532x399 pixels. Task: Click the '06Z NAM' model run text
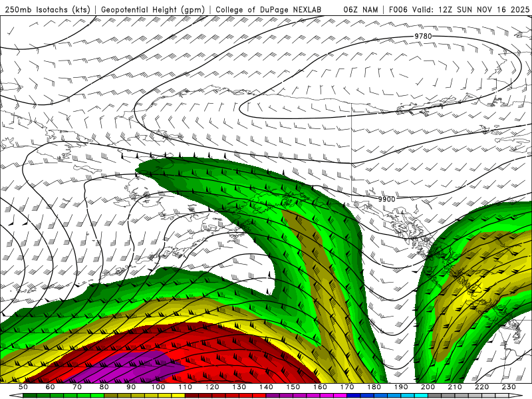point(360,9)
